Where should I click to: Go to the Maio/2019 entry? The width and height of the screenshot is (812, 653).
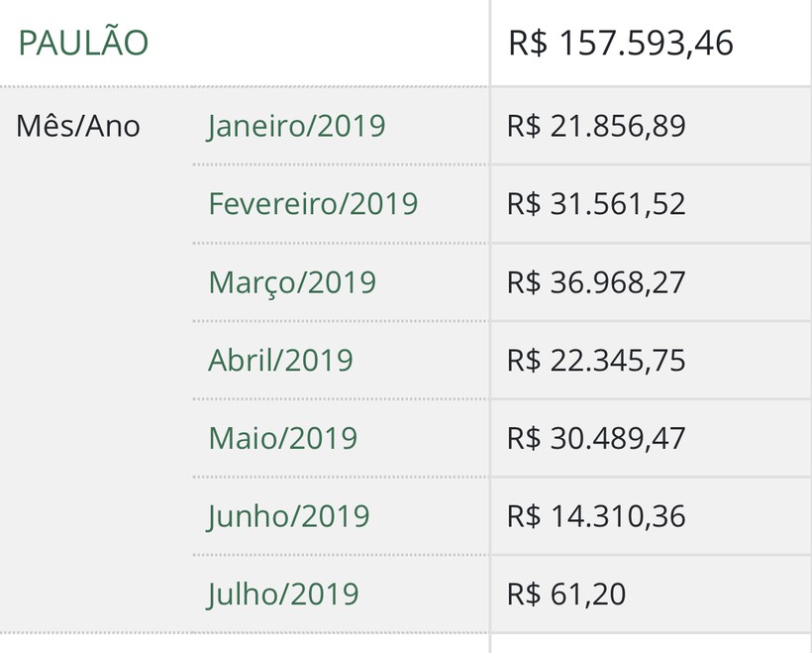[282, 438]
